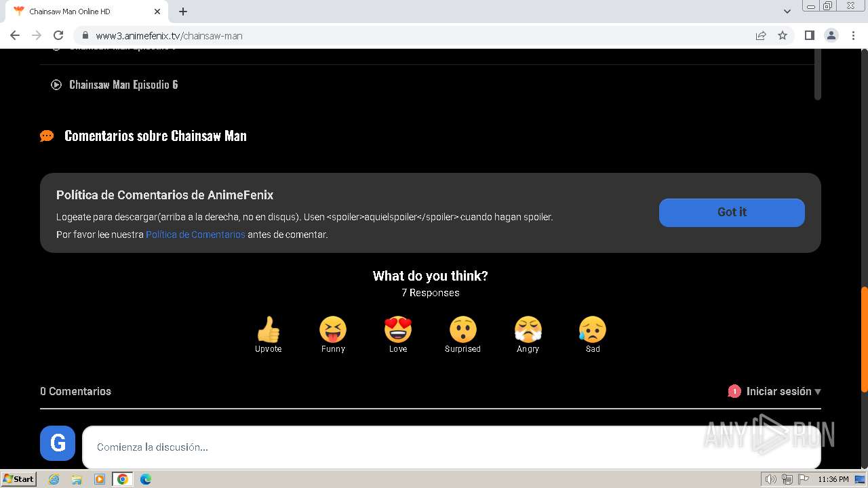The height and width of the screenshot is (488, 868).
Task: Click the blue G avatar icon
Action: point(58,443)
